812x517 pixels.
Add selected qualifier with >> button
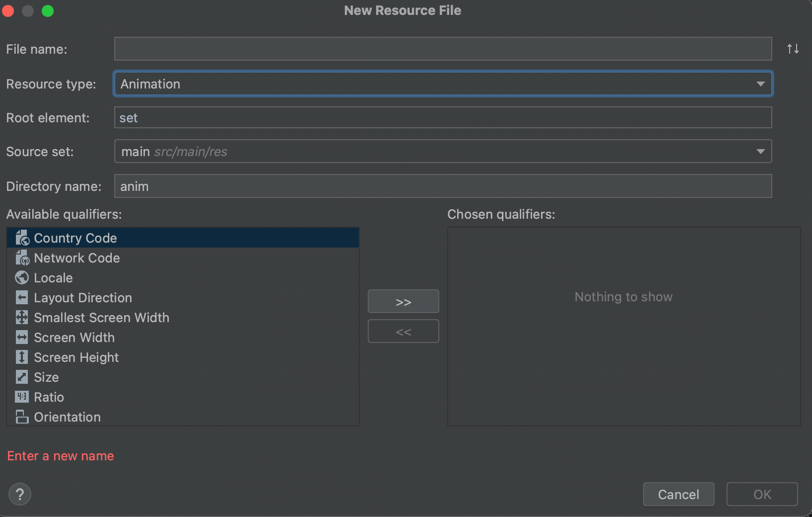click(403, 302)
